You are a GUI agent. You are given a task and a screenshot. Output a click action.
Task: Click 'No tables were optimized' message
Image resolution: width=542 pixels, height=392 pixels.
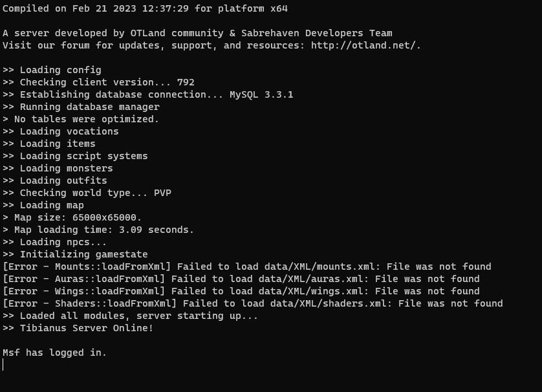(x=81, y=119)
